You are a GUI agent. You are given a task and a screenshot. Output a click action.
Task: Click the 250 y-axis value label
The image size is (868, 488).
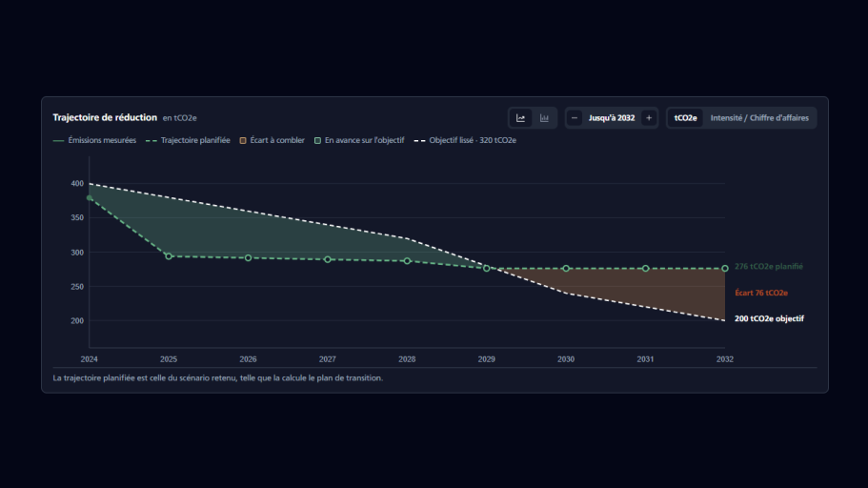tap(77, 287)
